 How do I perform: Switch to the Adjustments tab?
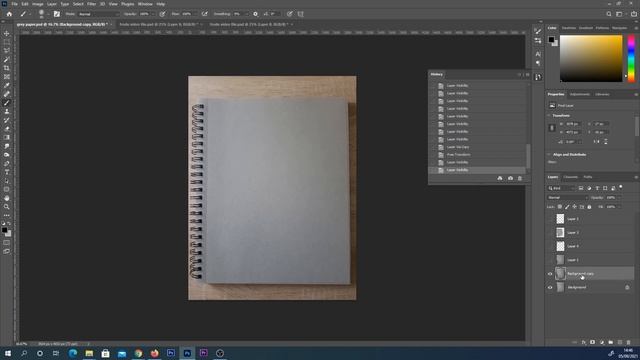click(580, 94)
